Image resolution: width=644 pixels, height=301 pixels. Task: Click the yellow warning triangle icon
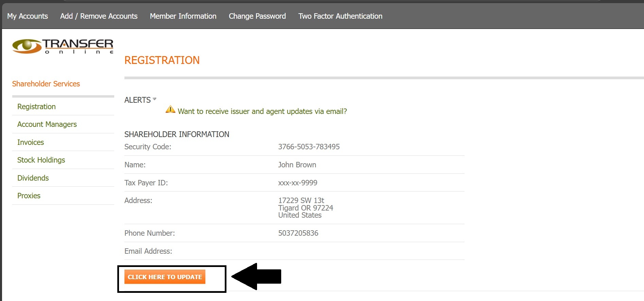[x=170, y=110]
